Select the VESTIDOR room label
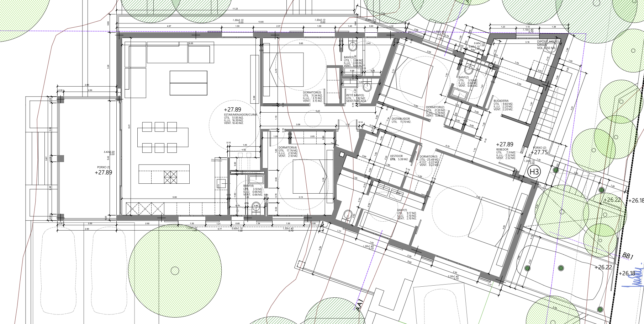 click(x=396, y=156)
